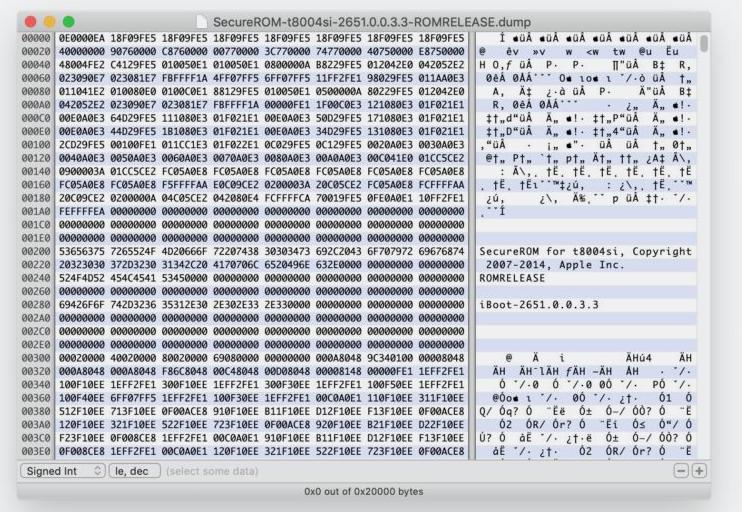Click ASCII text '2007-2014, Apple Inc.'
Image resolution: width=742 pixels, height=512 pixels.
click(556, 265)
